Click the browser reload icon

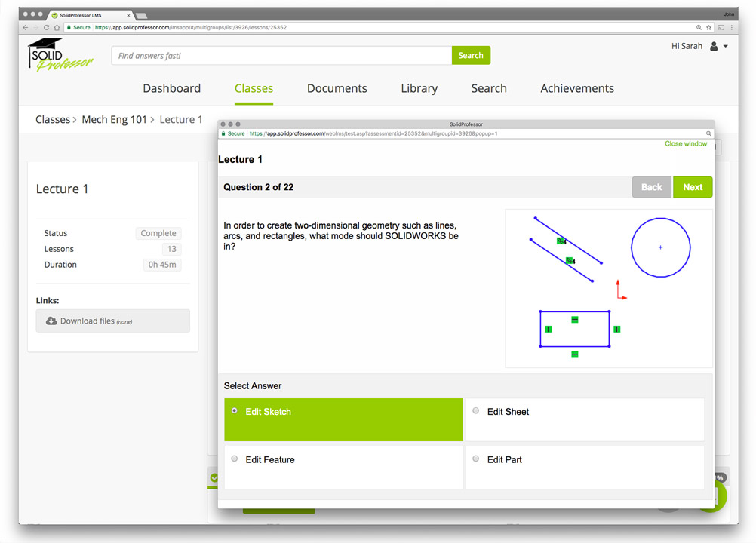tap(47, 28)
